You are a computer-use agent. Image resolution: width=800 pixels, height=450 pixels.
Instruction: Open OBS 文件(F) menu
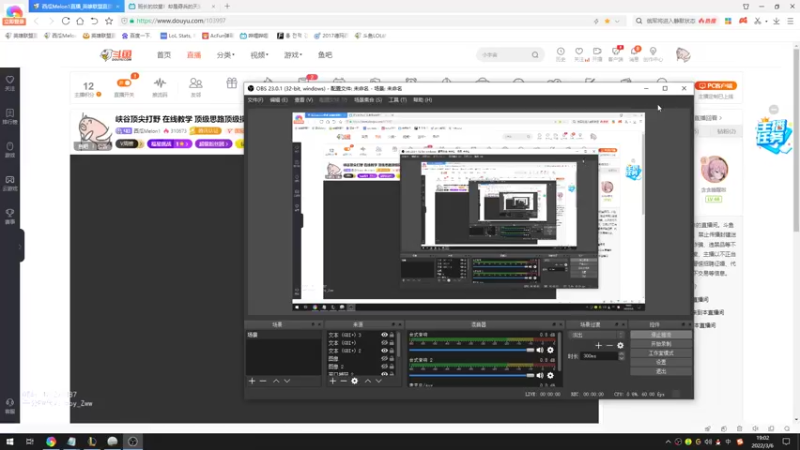tap(255, 100)
